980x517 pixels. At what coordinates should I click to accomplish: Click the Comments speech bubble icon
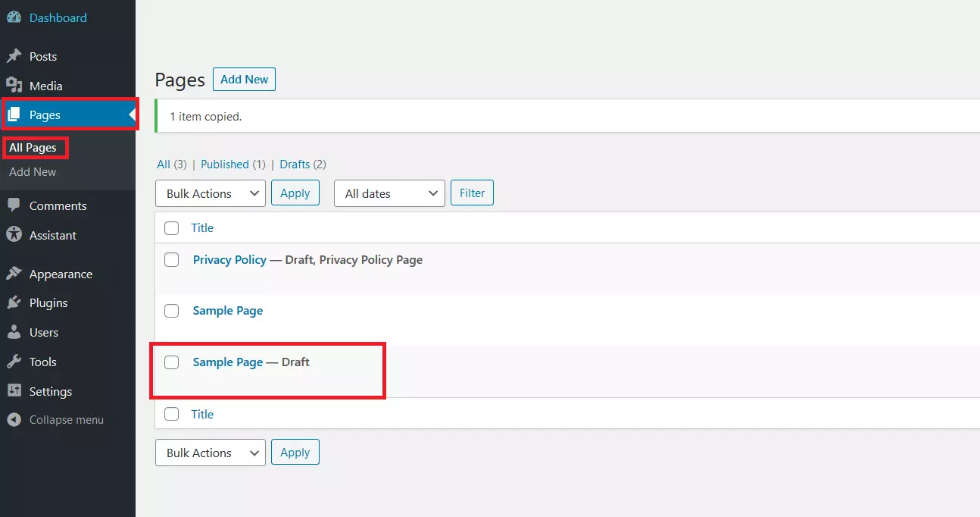pyautogui.click(x=14, y=205)
